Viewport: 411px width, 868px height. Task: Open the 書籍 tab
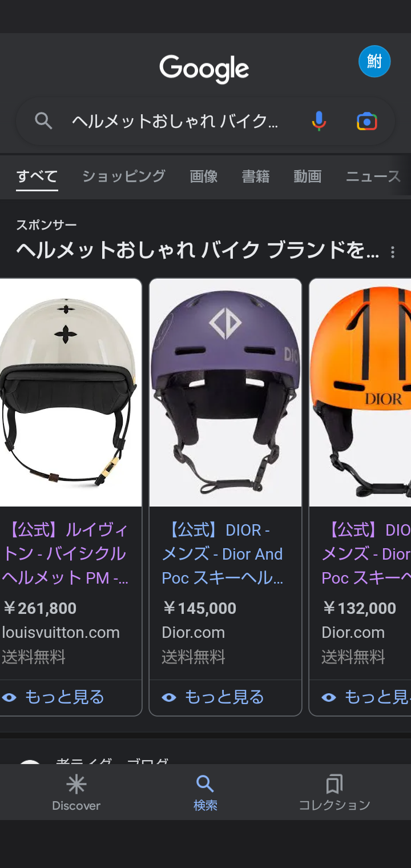(x=256, y=176)
